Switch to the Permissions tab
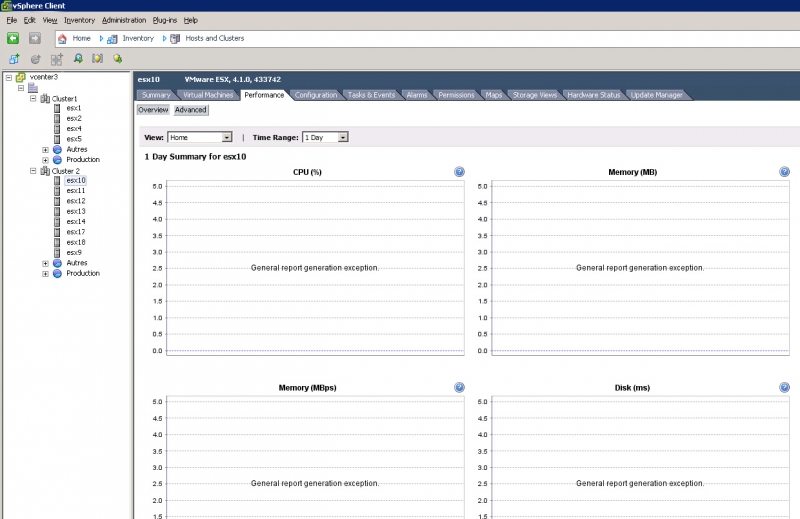This screenshot has height=519, width=800. point(456,95)
